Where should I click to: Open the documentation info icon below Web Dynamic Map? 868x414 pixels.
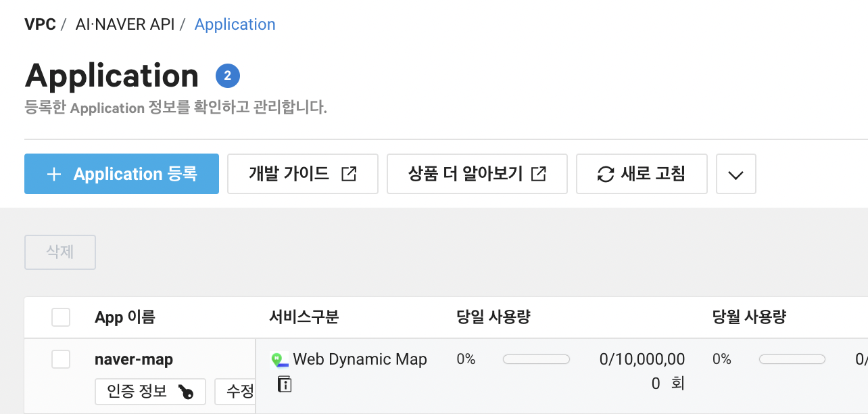point(284,384)
